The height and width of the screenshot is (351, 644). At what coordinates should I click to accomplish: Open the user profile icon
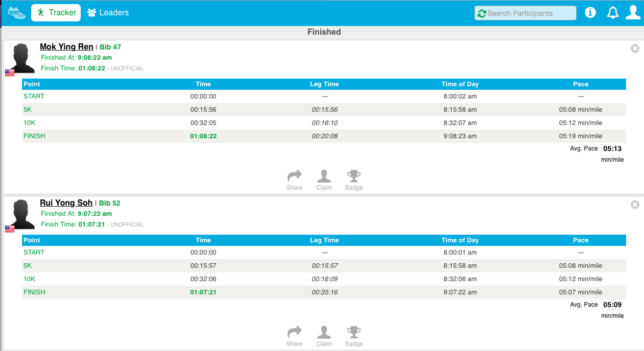[x=633, y=13]
